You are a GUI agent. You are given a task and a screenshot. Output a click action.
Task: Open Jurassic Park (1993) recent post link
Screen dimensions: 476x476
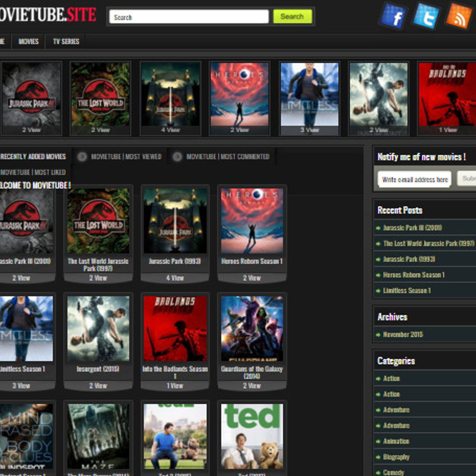click(x=409, y=259)
